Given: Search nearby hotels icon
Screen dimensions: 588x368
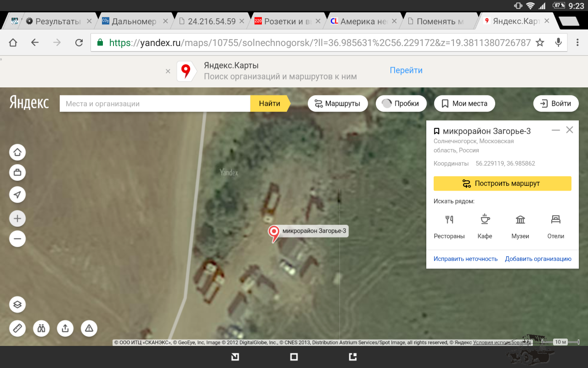Looking at the screenshot, I should pyautogui.click(x=556, y=219).
